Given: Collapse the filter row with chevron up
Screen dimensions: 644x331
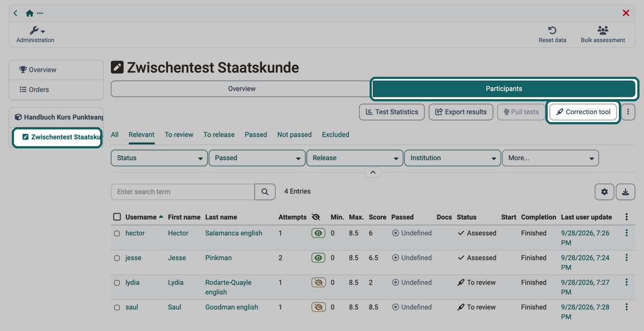Looking at the screenshot, I should coord(373,173).
